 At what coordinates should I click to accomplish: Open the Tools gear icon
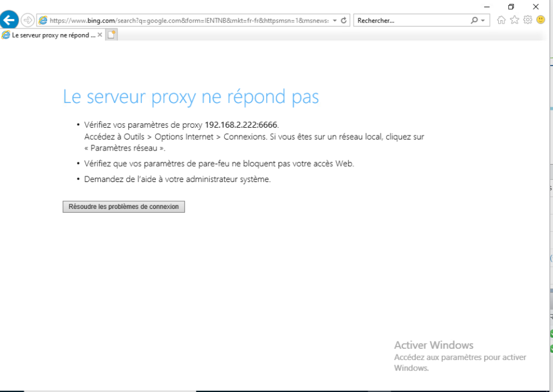(x=527, y=20)
